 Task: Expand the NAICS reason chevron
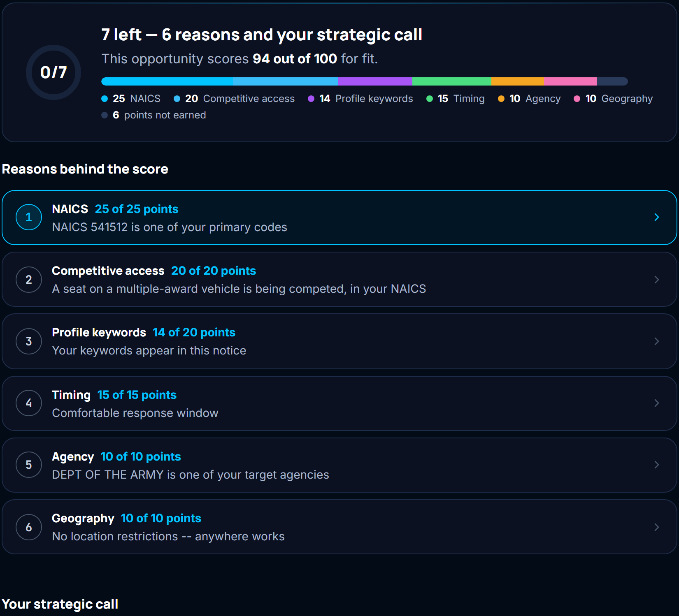657,217
